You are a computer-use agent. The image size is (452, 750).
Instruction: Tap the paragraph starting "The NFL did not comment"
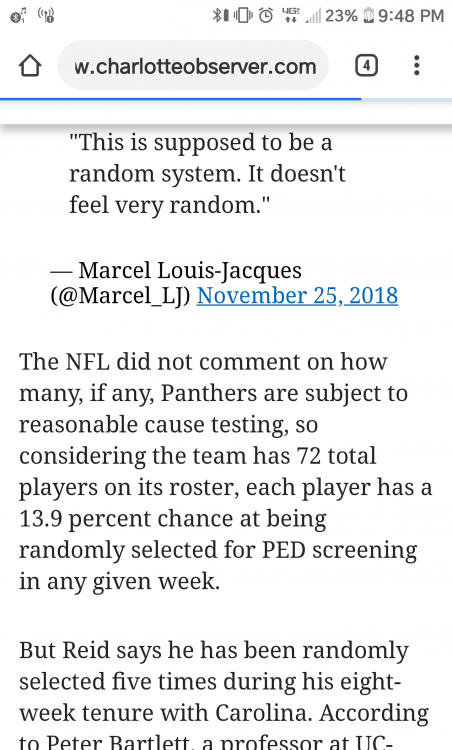tap(226, 472)
